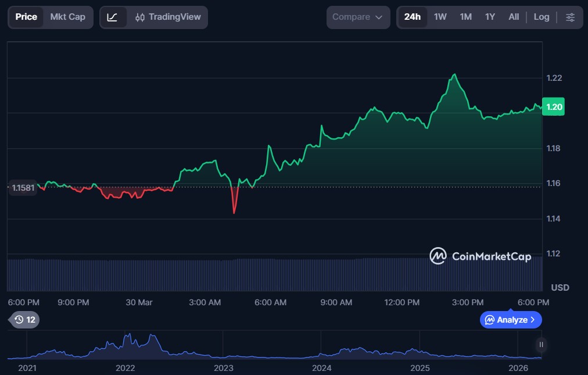This screenshot has height=375, width=588.
Task: Select the 24h time range
Action: click(x=412, y=17)
